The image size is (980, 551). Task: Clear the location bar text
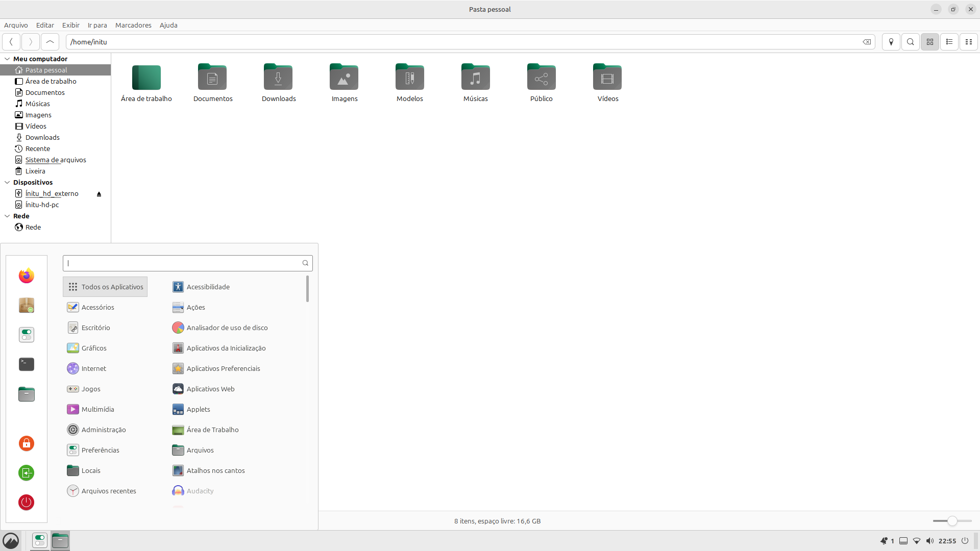(x=867, y=42)
